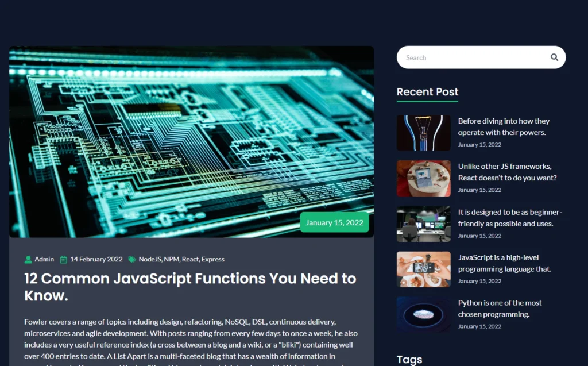Open 'Unlike other JS frameworks' post link
This screenshot has height=366, width=588.
[x=507, y=172]
